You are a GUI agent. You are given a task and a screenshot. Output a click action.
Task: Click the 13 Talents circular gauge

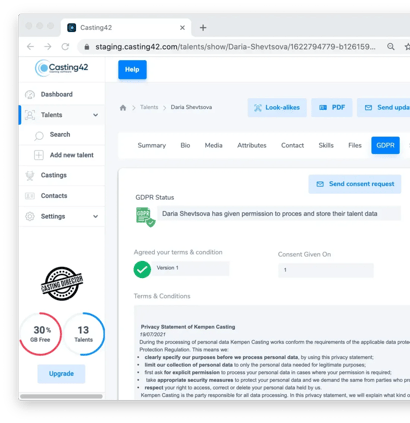click(83, 334)
